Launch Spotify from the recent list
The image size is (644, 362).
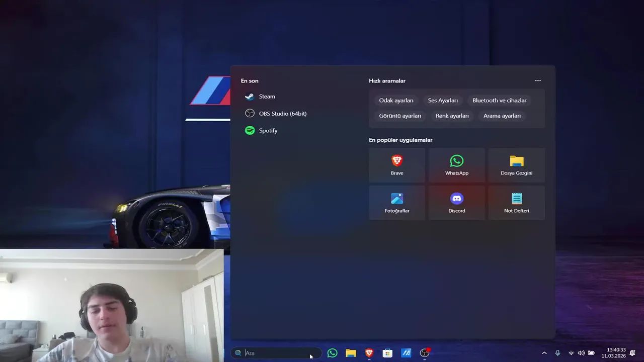[261, 131]
